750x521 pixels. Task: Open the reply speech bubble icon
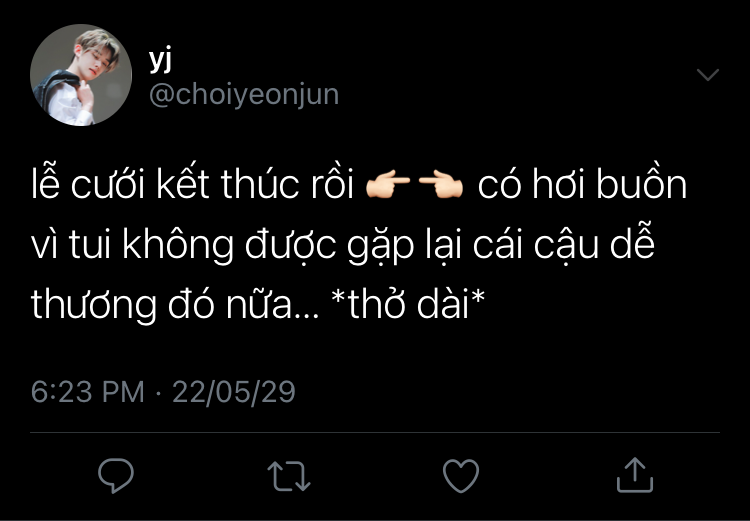pyautogui.click(x=116, y=476)
